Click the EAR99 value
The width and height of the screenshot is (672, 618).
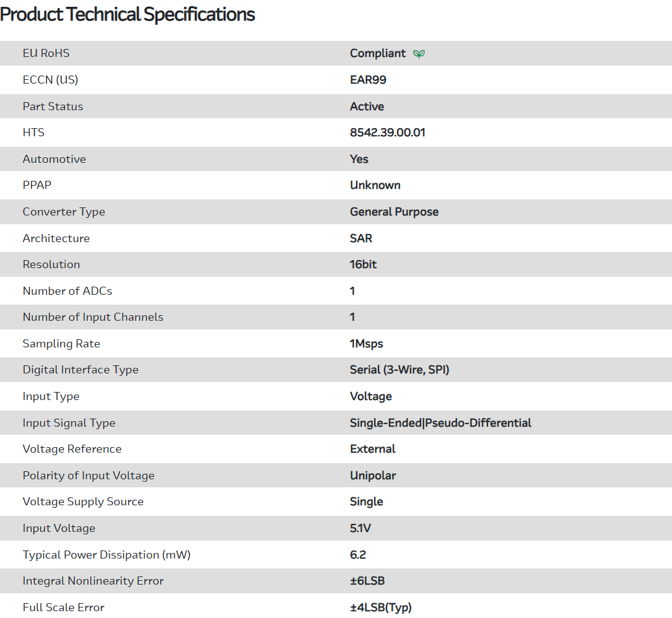coord(368,80)
